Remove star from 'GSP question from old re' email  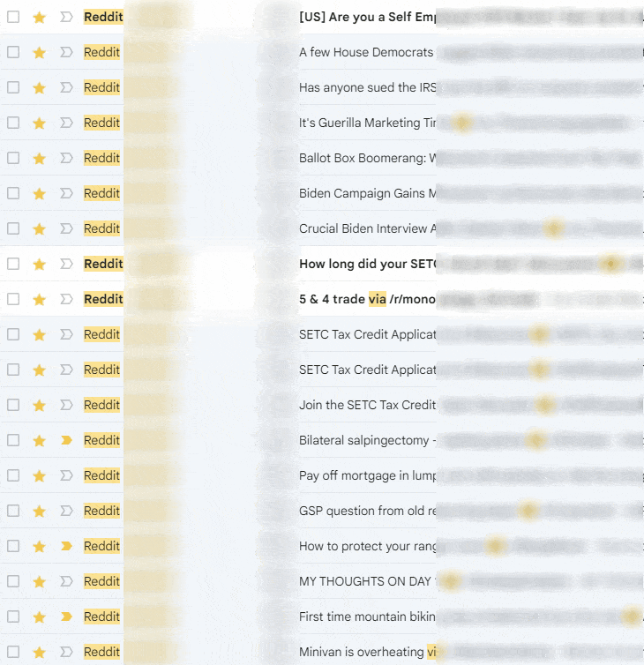click(x=39, y=510)
